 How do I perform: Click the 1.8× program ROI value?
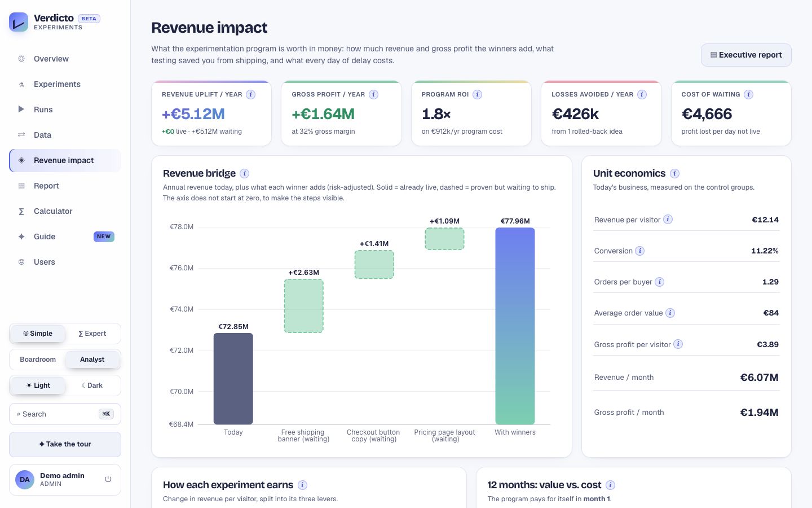(436, 114)
